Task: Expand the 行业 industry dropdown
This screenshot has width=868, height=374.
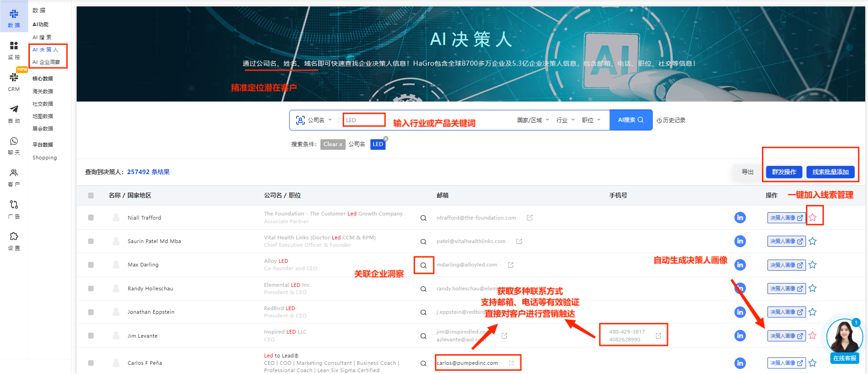Action: [x=565, y=120]
